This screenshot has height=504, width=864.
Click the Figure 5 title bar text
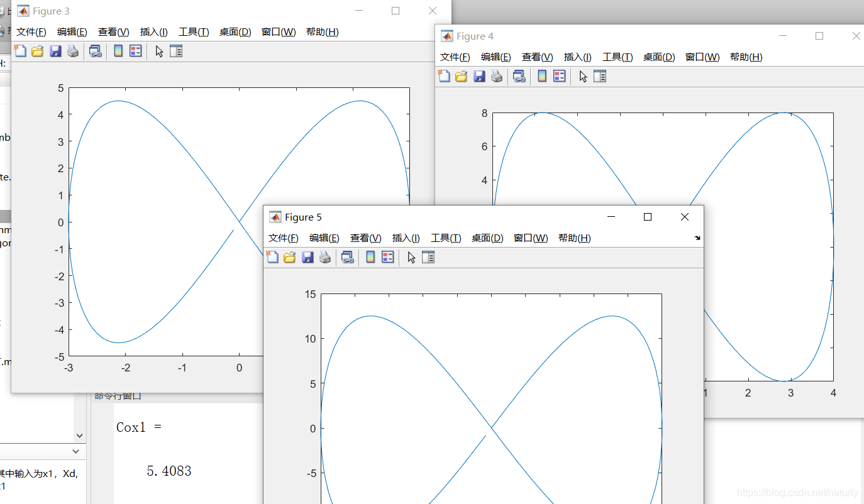(x=303, y=217)
